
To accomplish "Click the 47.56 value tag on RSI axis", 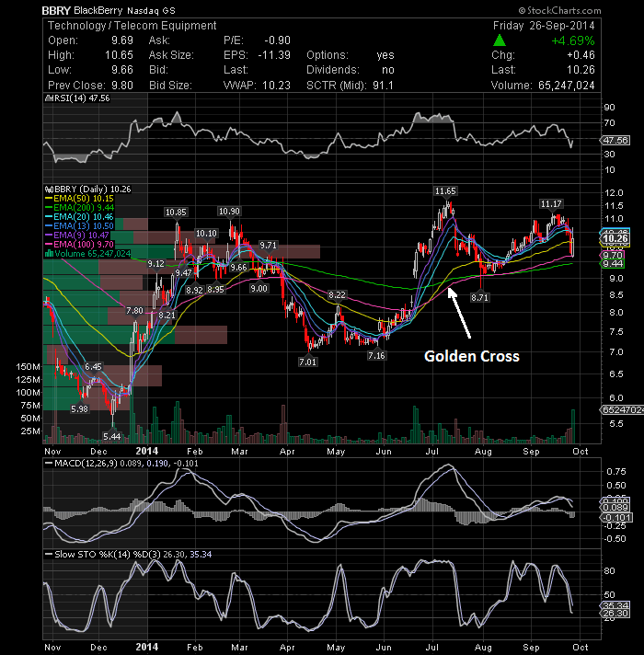I will coord(615,141).
